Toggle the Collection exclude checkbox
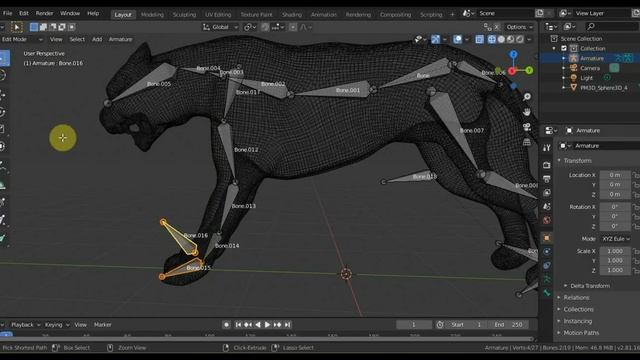The height and width of the screenshot is (360, 640). pos(564,48)
